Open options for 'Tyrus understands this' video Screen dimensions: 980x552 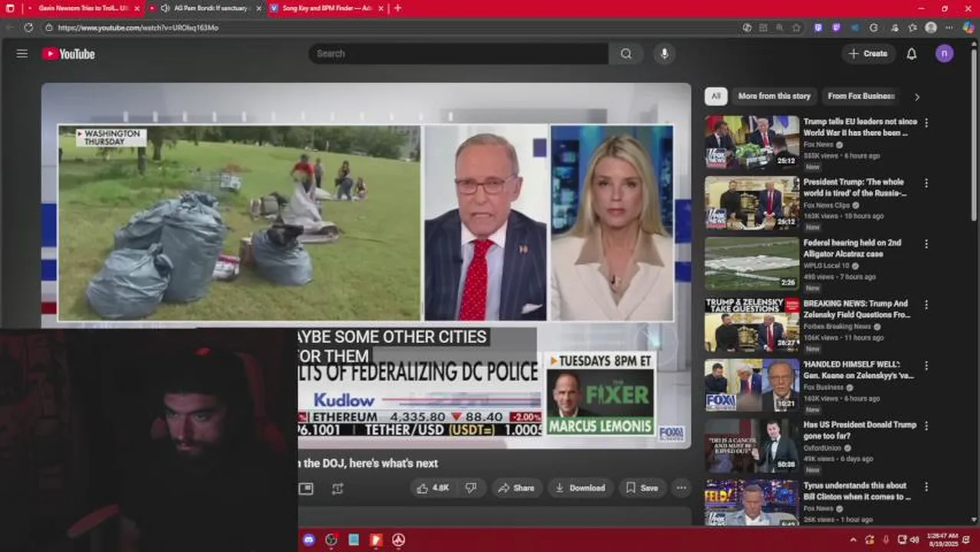point(926,486)
